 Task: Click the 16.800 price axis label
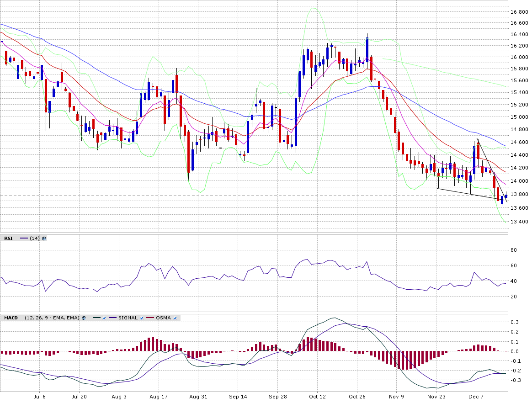[x=520, y=11]
